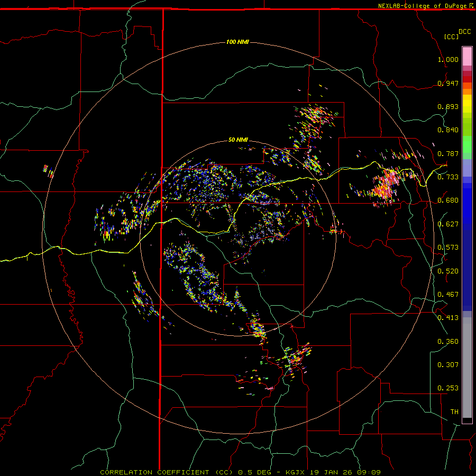Click the 0.680 legend value
Image resolution: width=476 pixels, height=476 pixels.
tap(448, 200)
